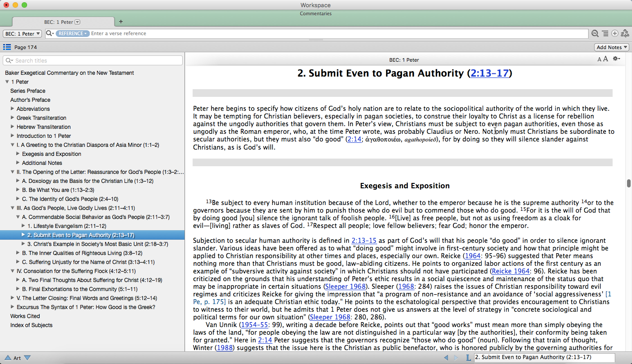The image size is (632, 364).
Task: Click the search titles magnifier icon
Action: [x=9, y=60]
